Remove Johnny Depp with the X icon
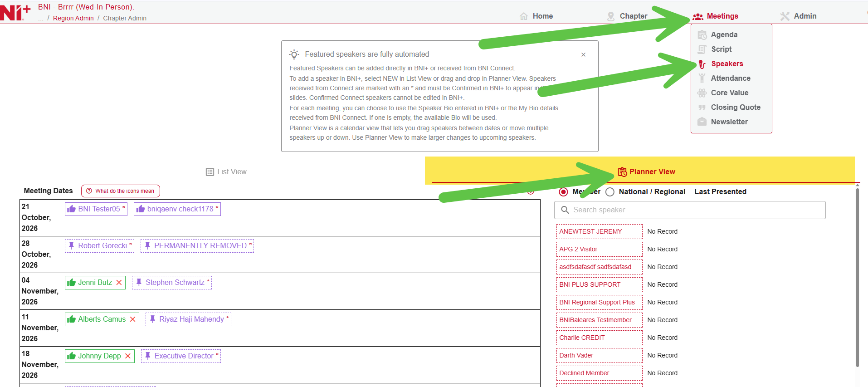868x387 pixels. click(128, 356)
